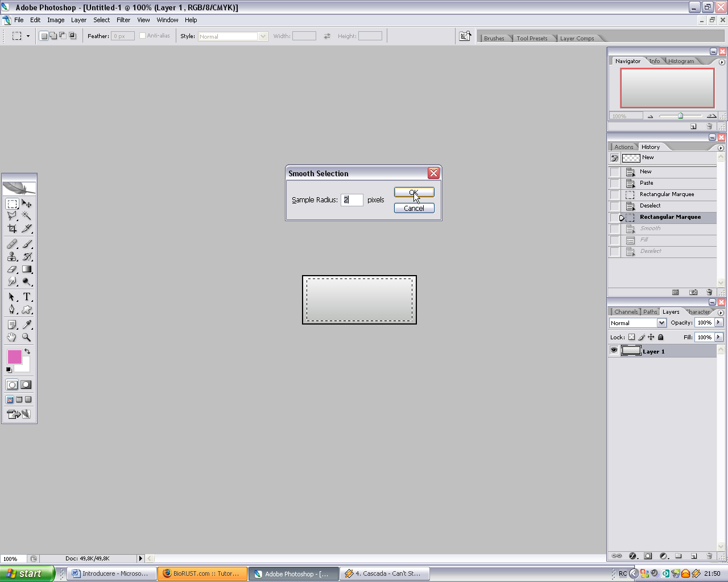Select the Eyedropper tool
Image resolution: width=728 pixels, height=582 pixels.
tap(27, 325)
